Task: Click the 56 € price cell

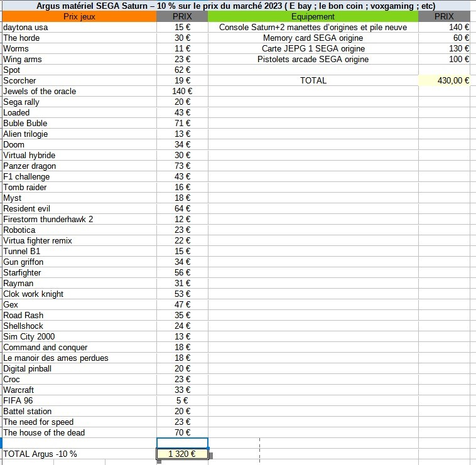Action: pos(182,272)
